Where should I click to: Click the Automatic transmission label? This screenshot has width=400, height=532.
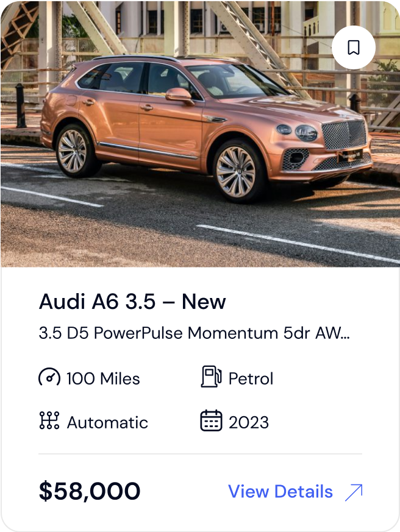[x=107, y=422]
